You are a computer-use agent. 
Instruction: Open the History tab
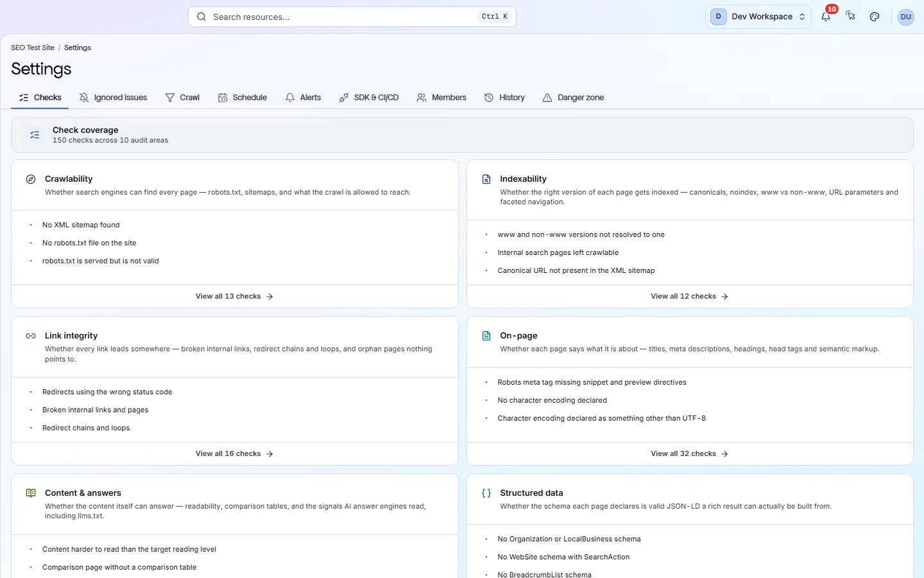click(x=504, y=98)
